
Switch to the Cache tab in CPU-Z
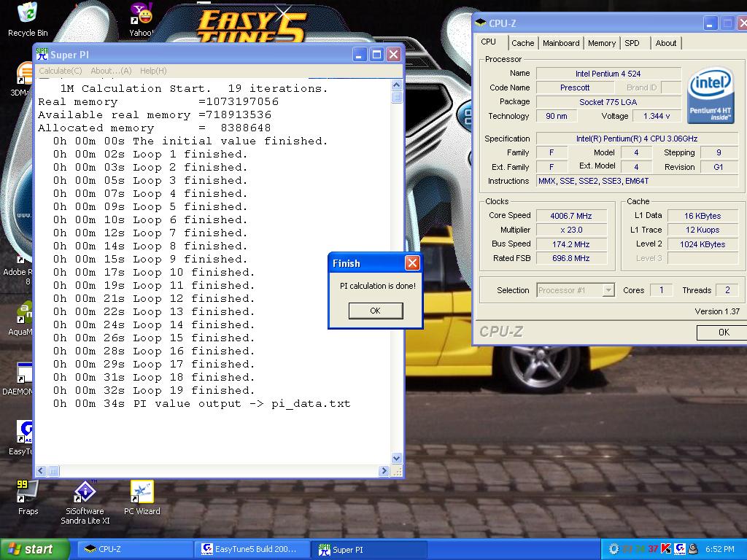click(522, 43)
